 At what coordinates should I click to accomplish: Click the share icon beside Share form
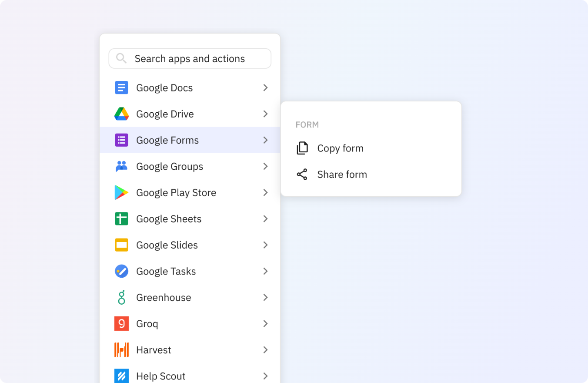pos(302,175)
